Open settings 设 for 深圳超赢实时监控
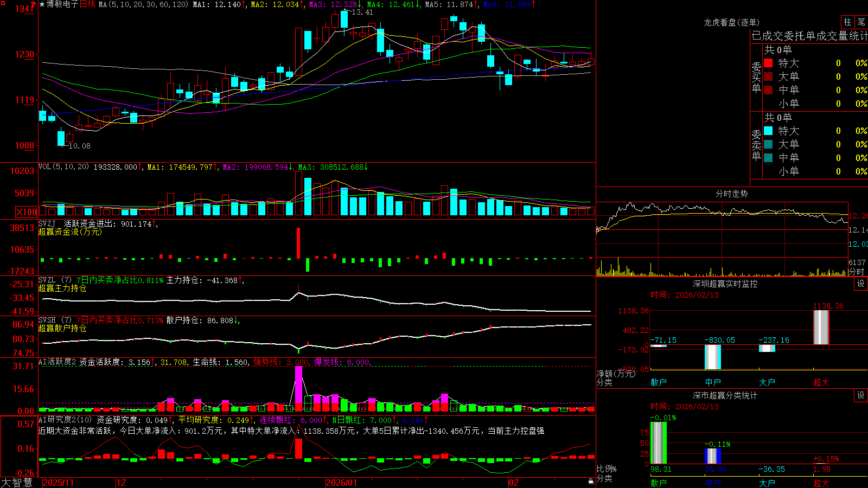Viewport: 868px width, 488px height. (861, 284)
